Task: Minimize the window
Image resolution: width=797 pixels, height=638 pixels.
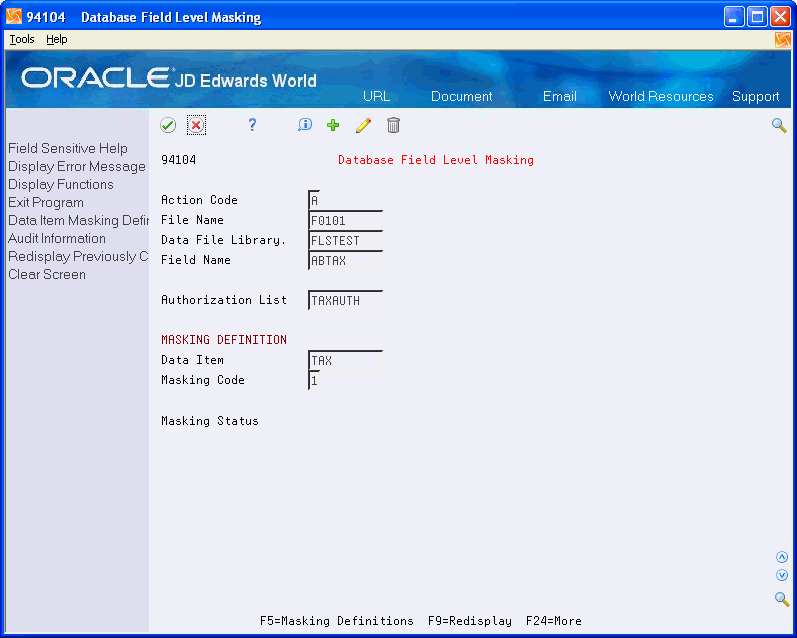Action: (733, 17)
